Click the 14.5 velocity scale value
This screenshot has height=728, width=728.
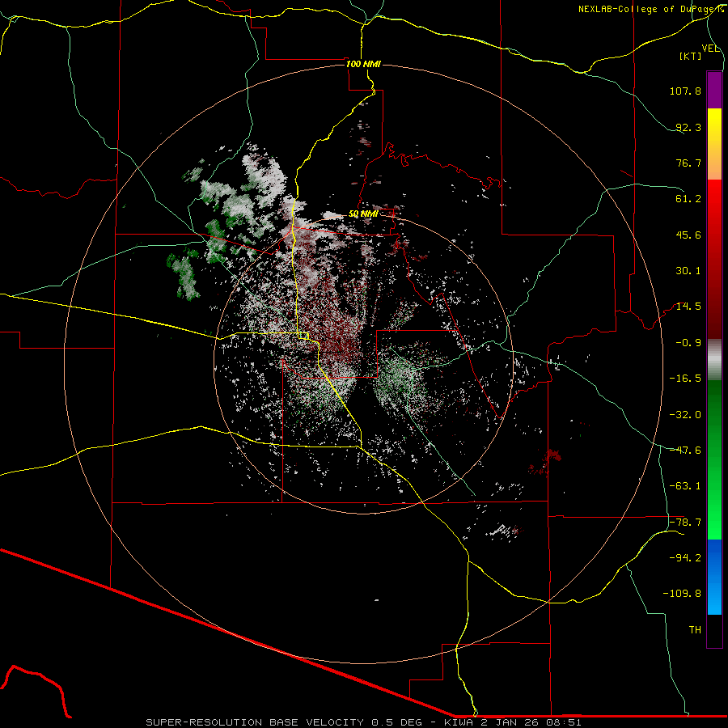point(688,307)
